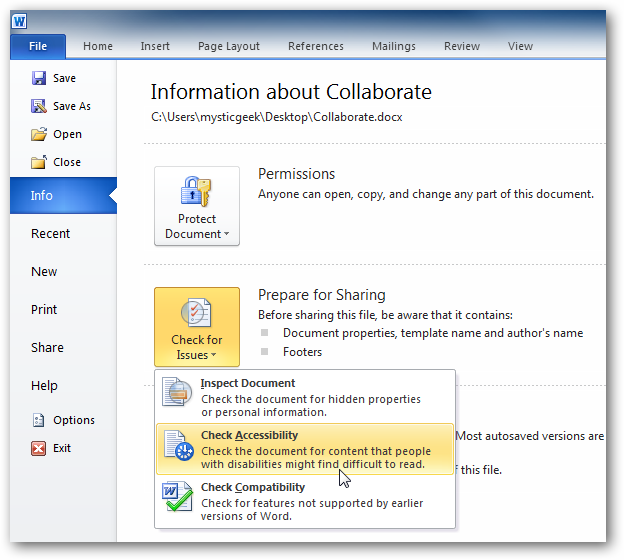Viewport: 624px width, 560px height.
Task: Click the red Exit icon
Action: tap(39, 448)
